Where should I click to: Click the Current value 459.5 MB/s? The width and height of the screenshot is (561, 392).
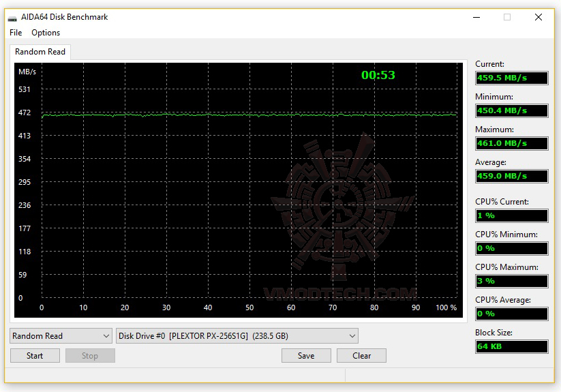pyautogui.click(x=512, y=78)
